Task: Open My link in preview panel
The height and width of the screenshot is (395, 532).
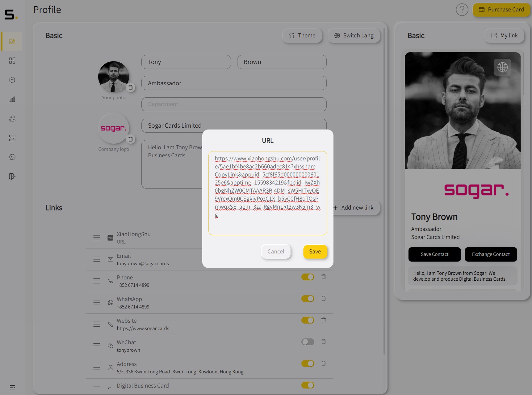Action: (505, 36)
